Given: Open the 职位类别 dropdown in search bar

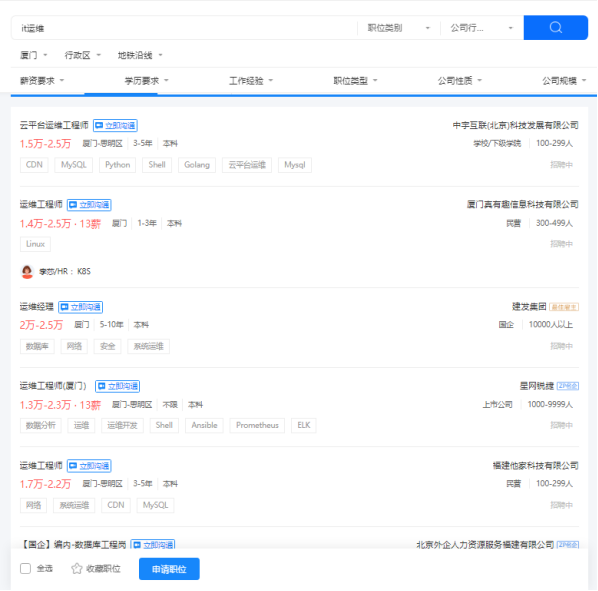Looking at the screenshot, I should tap(399, 28).
